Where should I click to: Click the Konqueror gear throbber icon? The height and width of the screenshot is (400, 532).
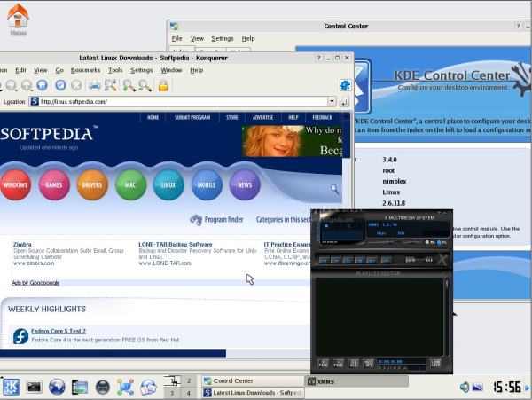pyautogui.click(x=345, y=85)
